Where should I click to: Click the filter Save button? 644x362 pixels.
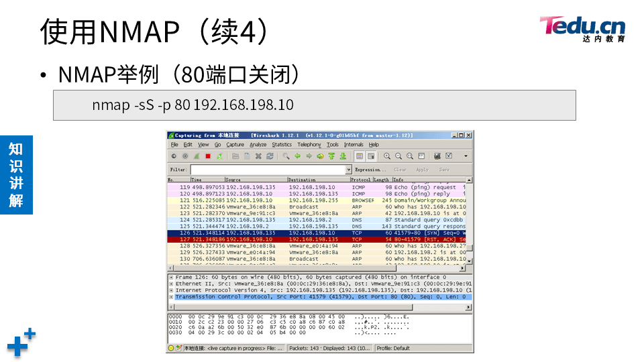(x=444, y=170)
